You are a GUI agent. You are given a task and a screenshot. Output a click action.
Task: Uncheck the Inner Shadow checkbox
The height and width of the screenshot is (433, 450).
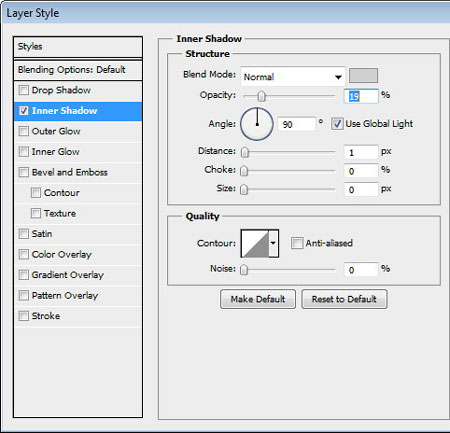click(x=24, y=111)
